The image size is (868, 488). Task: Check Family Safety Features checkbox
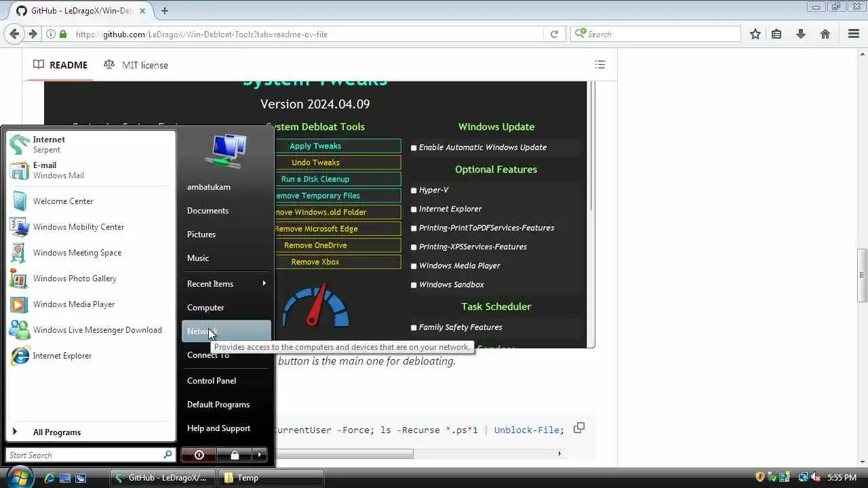pos(414,327)
